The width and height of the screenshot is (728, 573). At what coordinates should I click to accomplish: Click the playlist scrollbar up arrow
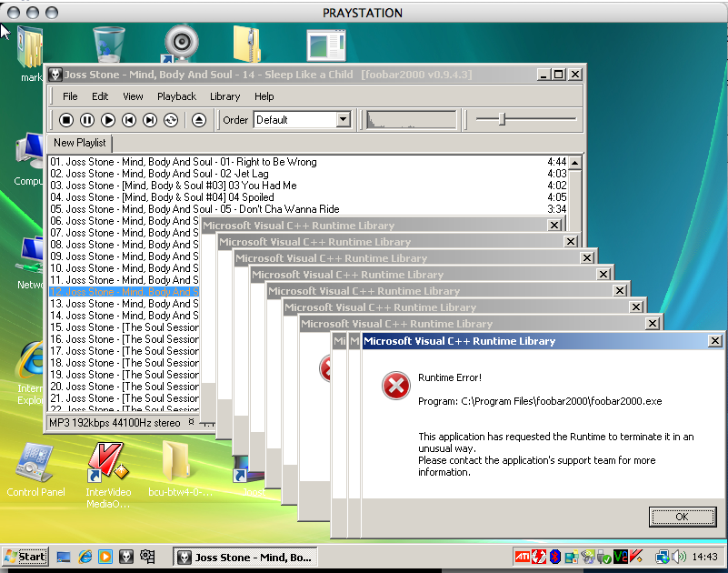click(574, 163)
